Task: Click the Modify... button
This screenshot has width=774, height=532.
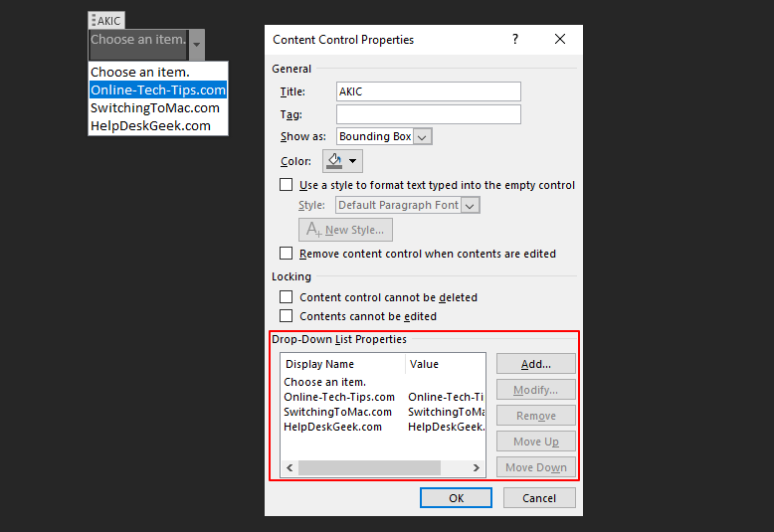Action: (x=535, y=390)
